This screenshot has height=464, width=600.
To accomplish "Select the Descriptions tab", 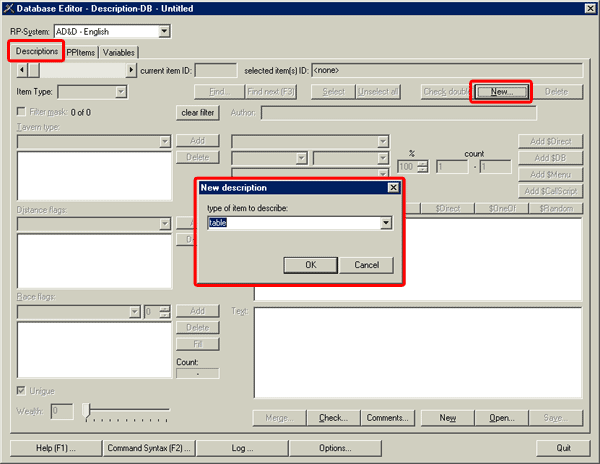I will (x=37, y=51).
